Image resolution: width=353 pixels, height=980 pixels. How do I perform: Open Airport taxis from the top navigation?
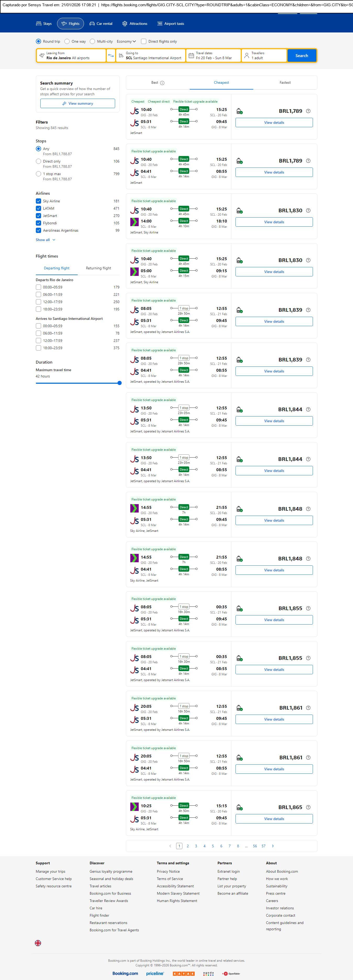click(x=170, y=24)
